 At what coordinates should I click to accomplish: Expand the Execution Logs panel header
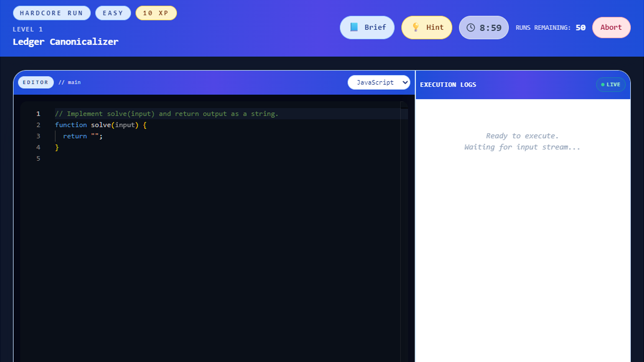click(448, 84)
